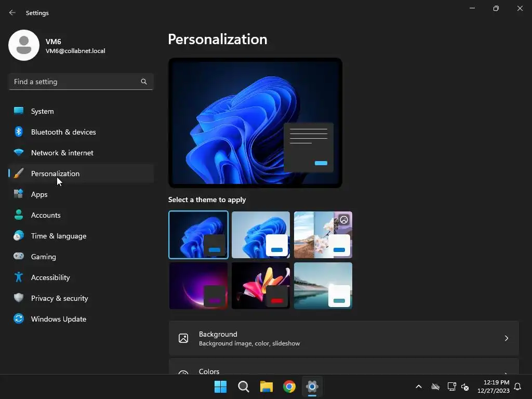Click the System monitor icon in sidebar
Image resolution: width=532 pixels, height=399 pixels.
click(x=19, y=111)
